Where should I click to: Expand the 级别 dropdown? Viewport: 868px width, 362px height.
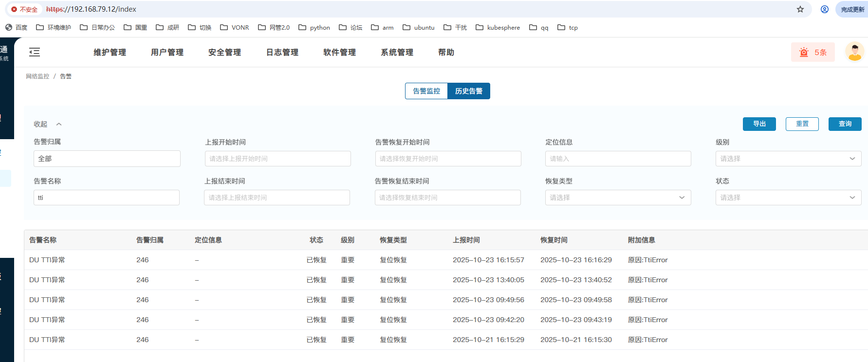click(x=788, y=159)
